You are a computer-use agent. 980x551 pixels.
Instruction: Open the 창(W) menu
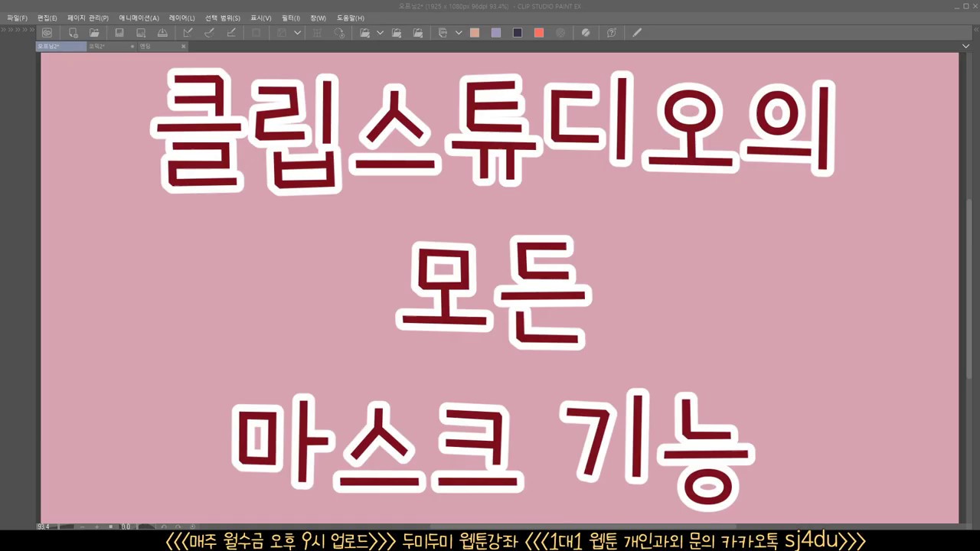(318, 18)
